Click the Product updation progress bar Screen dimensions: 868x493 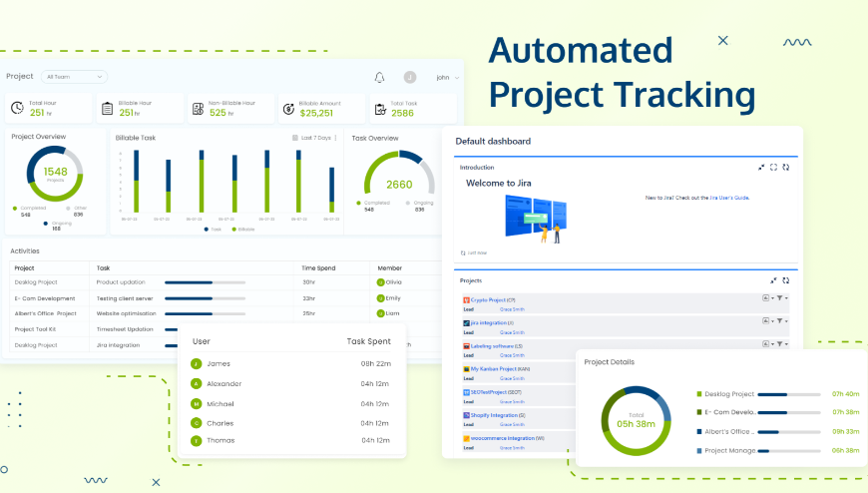[x=205, y=282]
